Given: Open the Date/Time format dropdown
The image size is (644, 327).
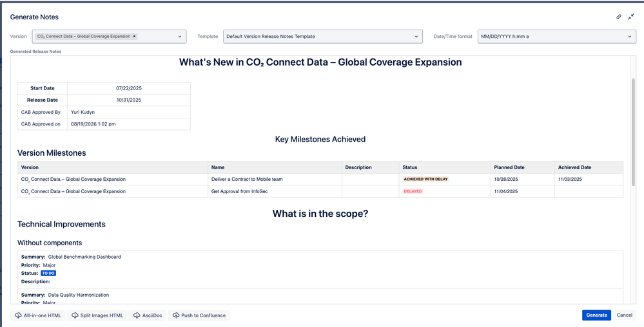Looking at the screenshot, I should (x=556, y=37).
